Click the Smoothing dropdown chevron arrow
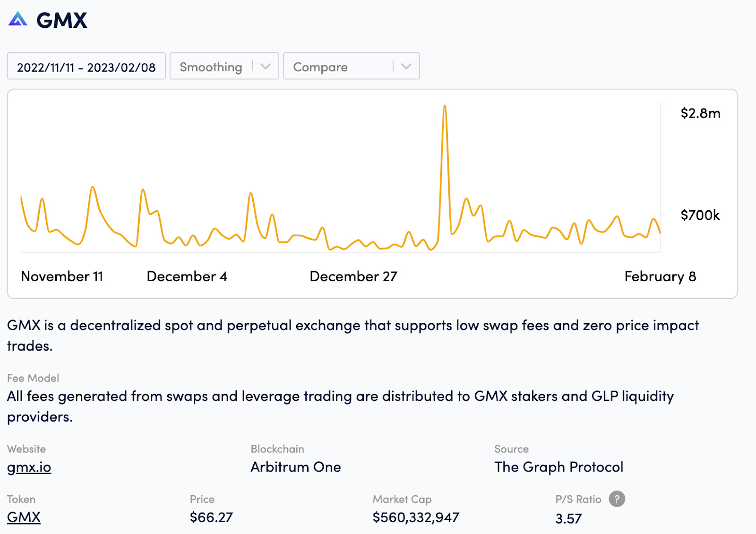 click(266, 67)
